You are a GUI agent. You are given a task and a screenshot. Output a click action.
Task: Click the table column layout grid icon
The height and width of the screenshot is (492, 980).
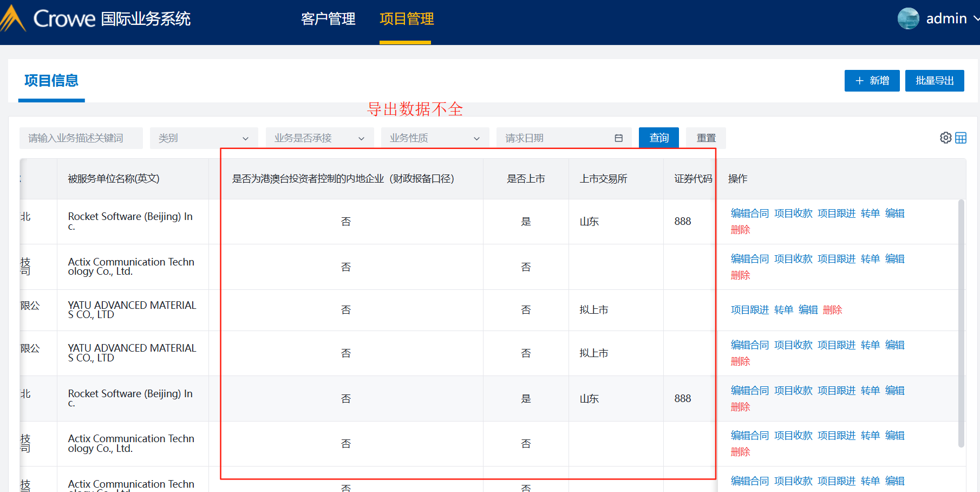click(961, 138)
